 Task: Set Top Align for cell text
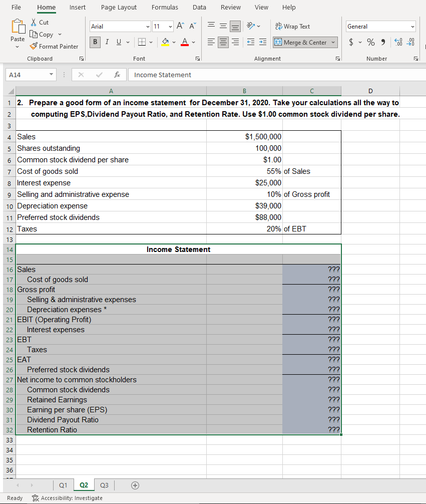coord(211,26)
